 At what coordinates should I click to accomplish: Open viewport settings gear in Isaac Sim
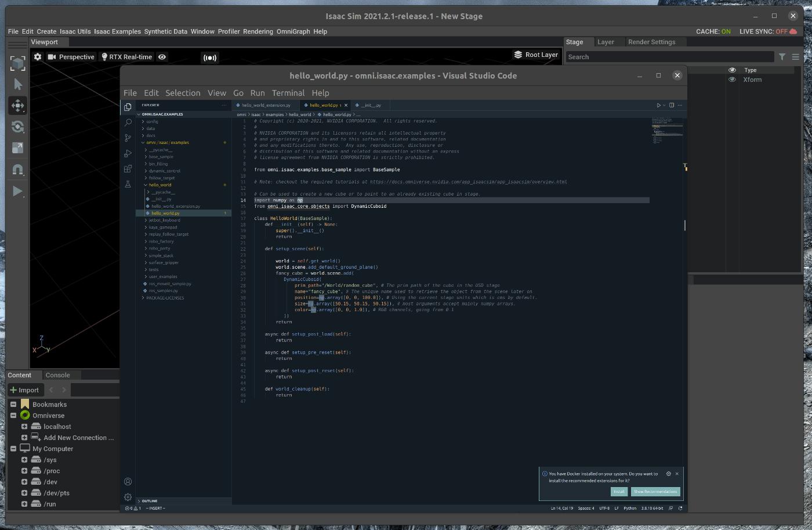(38, 57)
